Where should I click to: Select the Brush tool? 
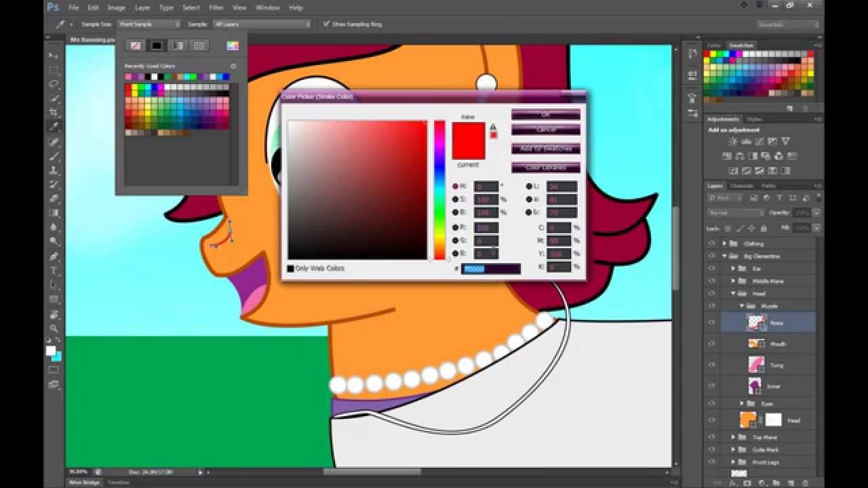(54, 156)
